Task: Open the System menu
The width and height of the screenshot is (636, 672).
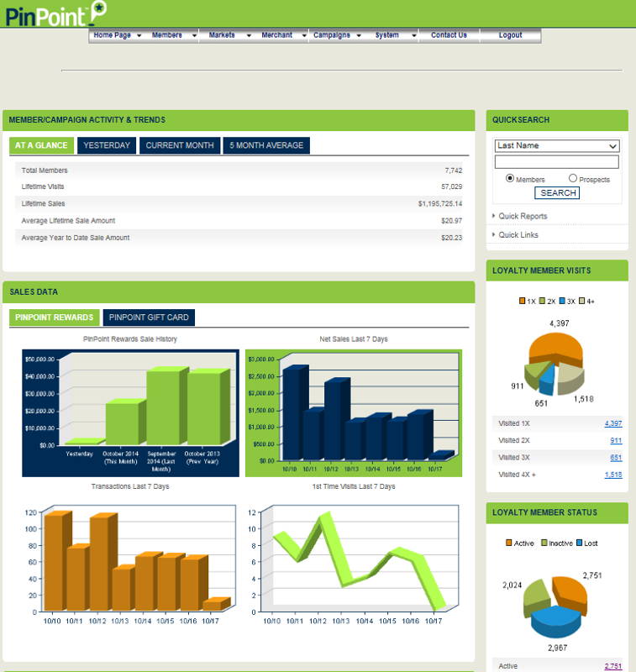Action: pos(387,35)
